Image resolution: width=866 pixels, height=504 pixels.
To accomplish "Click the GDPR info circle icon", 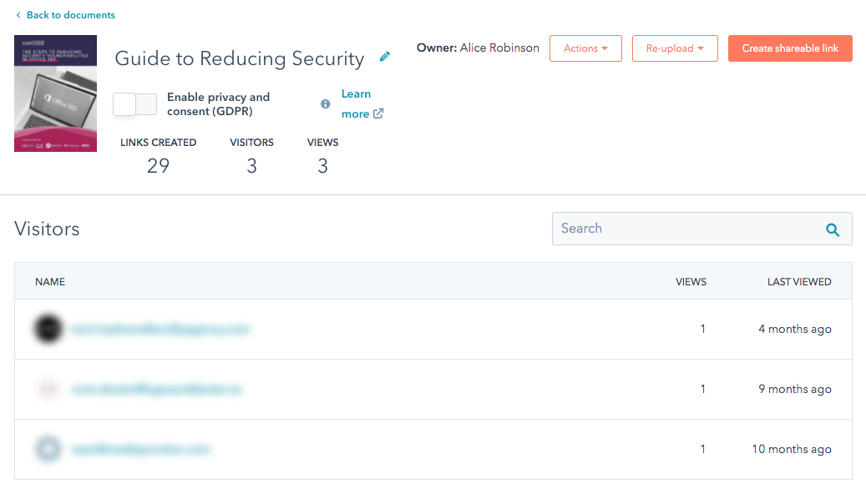I will 326,104.
